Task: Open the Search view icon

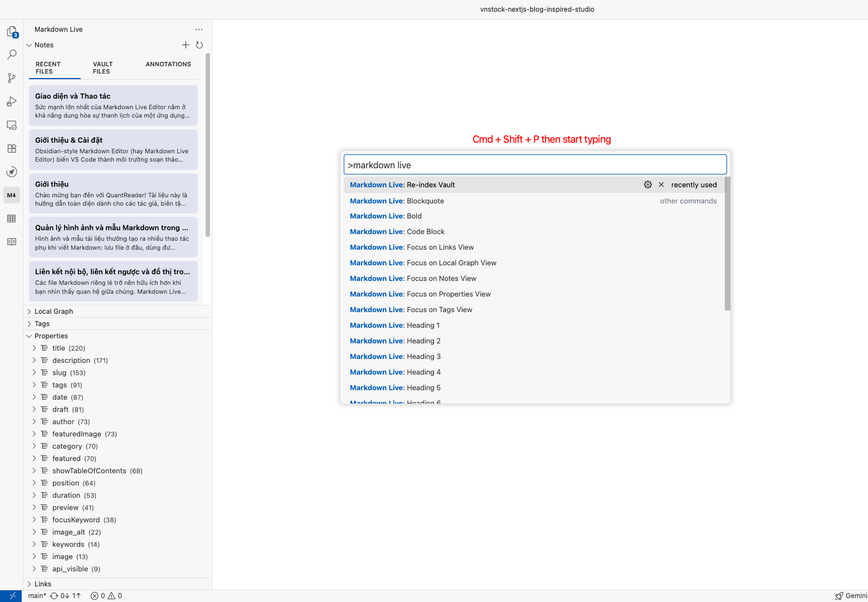Action: [12, 55]
